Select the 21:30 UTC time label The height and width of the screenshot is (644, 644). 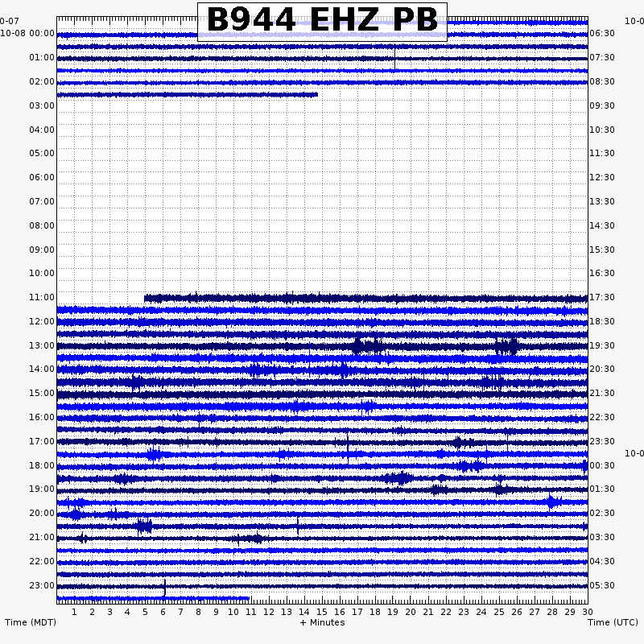tap(602, 393)
